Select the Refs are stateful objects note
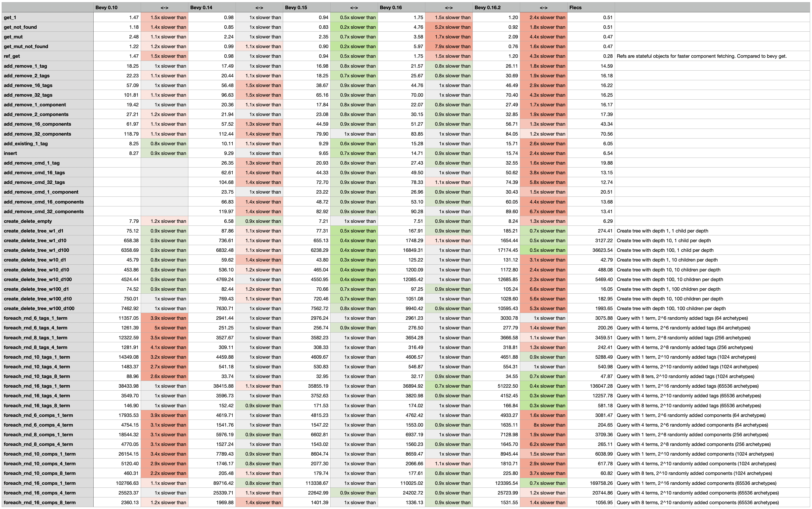Viewport: 812px width, 509px height. [x=701, y=56]
